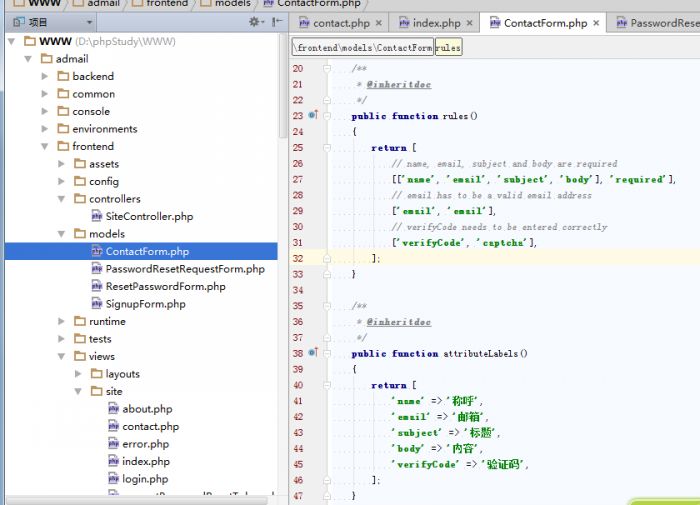Close the index.php editor tab

(x=471, y=23)
